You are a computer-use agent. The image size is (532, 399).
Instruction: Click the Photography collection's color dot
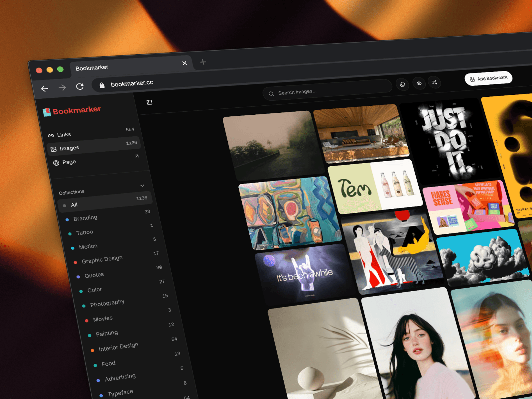84,306
